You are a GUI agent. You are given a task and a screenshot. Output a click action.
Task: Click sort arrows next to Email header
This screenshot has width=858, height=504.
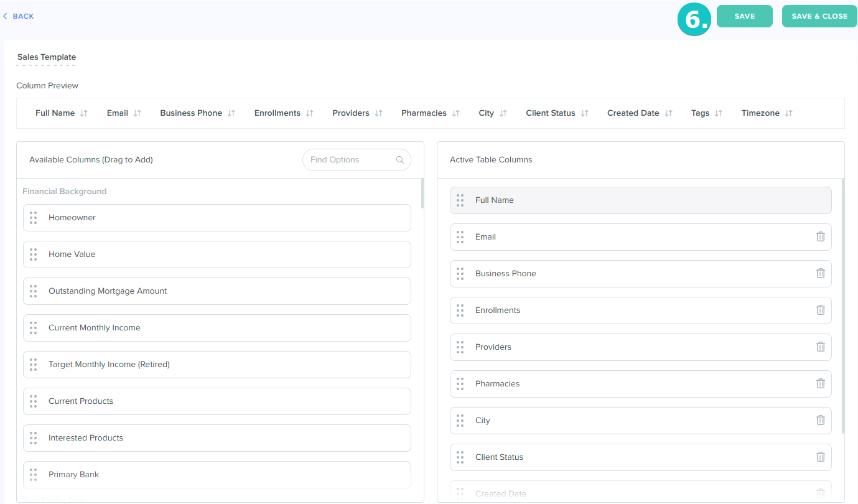138,113
